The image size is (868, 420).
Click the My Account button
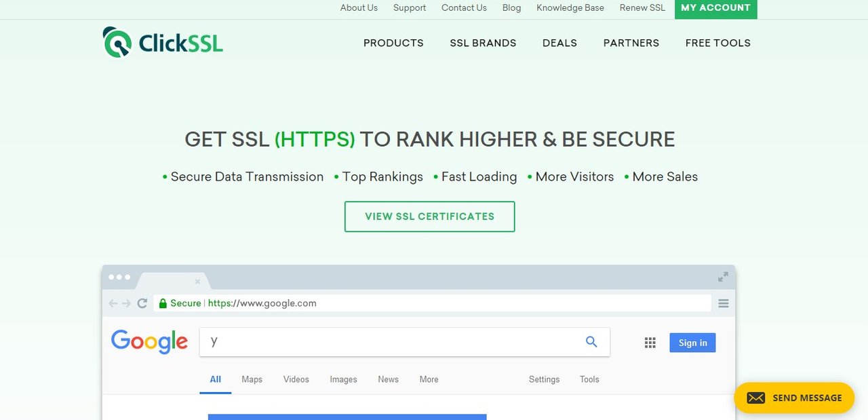[x=716, y=8]
